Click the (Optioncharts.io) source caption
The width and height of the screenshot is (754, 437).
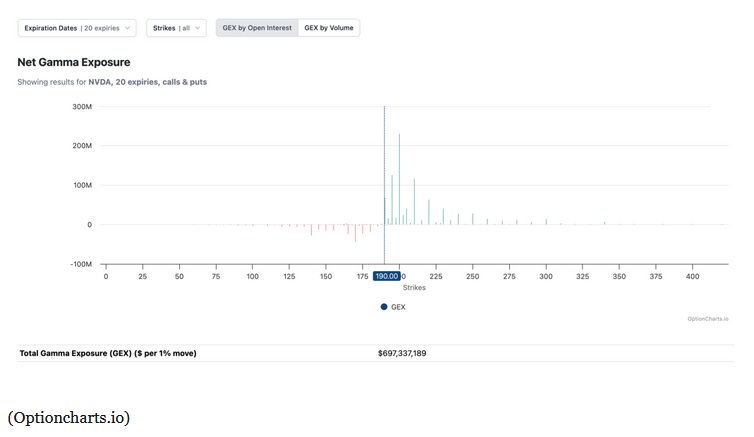(68, 416)
